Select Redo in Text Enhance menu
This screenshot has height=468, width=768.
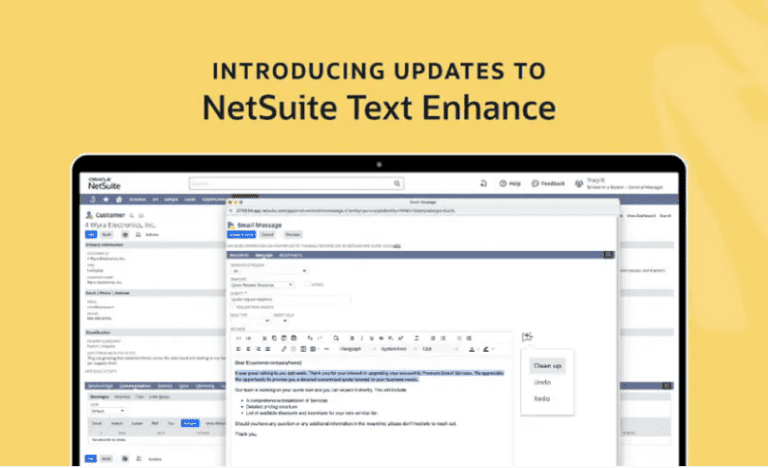pyautogui.click(x=542, y=399)
